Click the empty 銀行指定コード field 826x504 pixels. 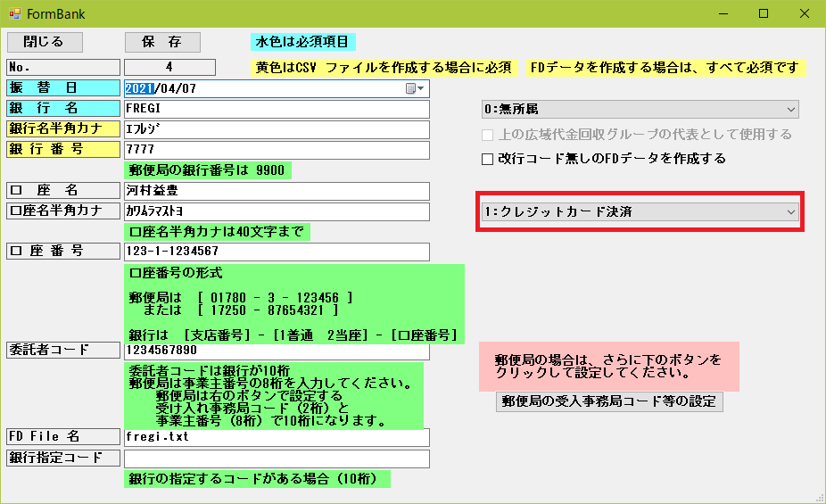[277, 459]
